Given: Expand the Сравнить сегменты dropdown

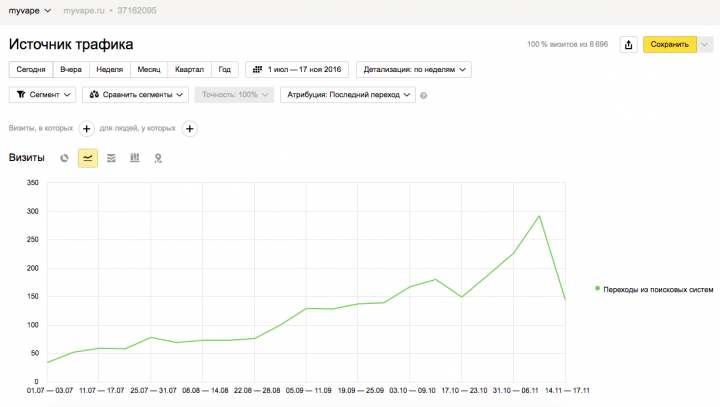Looking at the screenshot, I should point(135,95).
